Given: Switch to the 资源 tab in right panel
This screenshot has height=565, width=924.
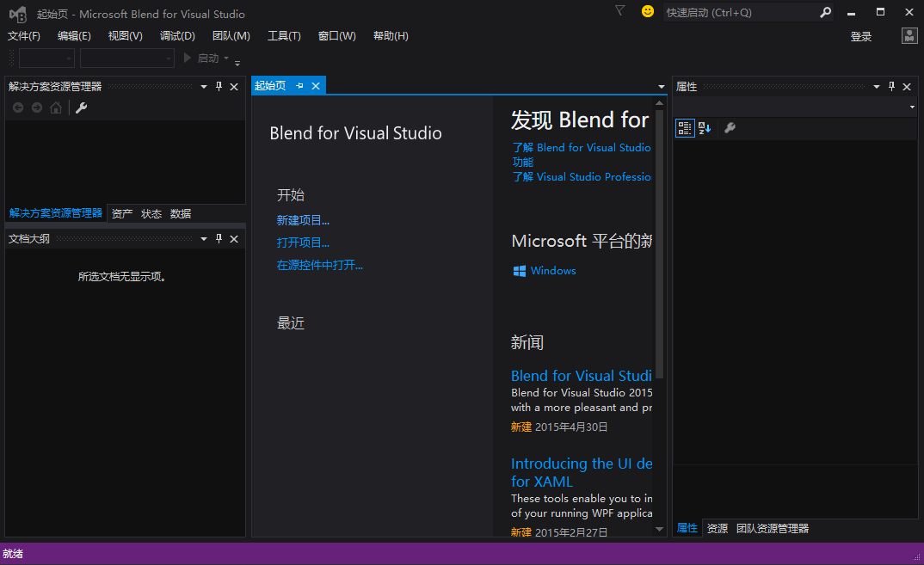Looking at the screenshot, I should point(718,529).
